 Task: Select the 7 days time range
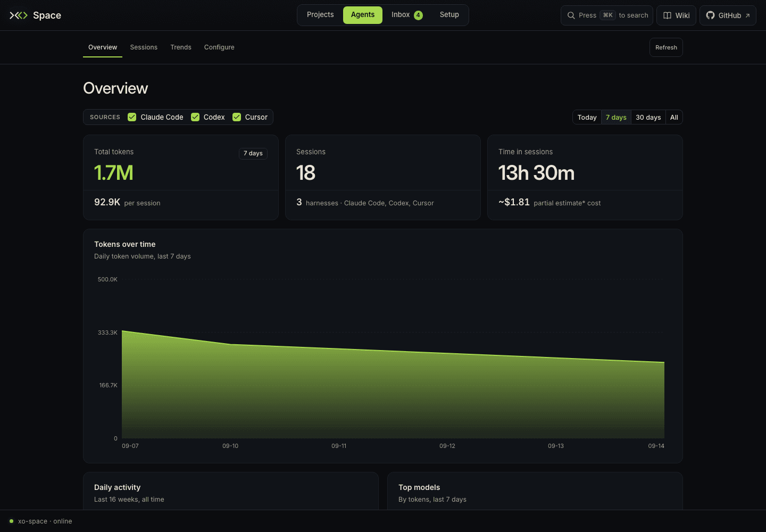pos(616,117)
